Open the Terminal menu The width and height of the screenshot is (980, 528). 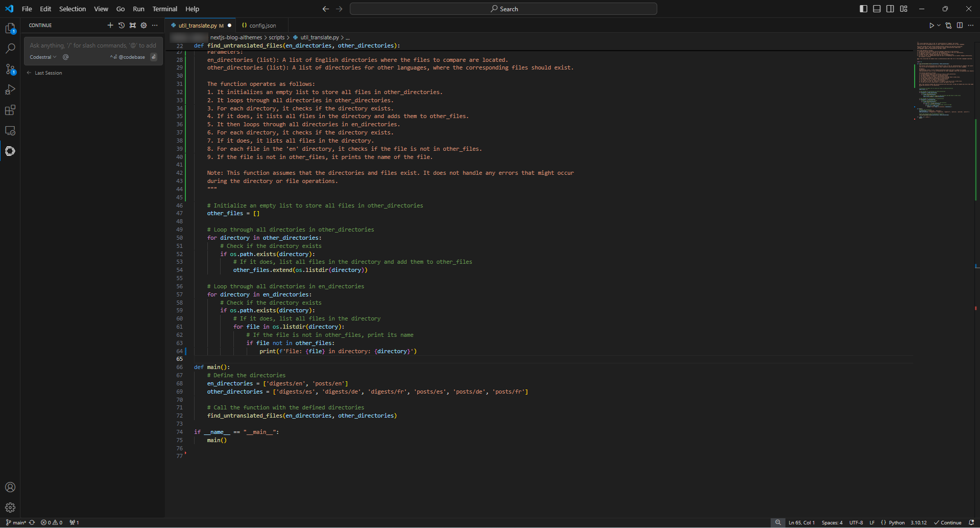[165, 9]
